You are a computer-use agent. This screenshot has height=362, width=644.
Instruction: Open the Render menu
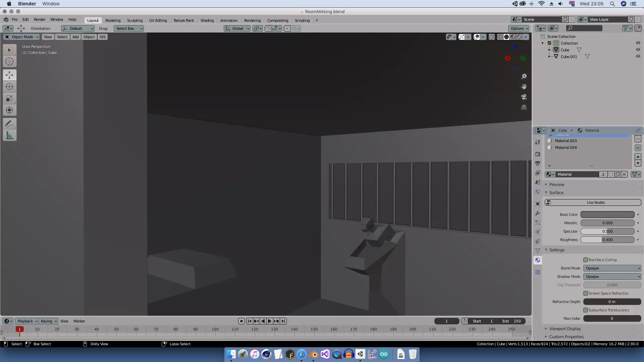(39, 19)
